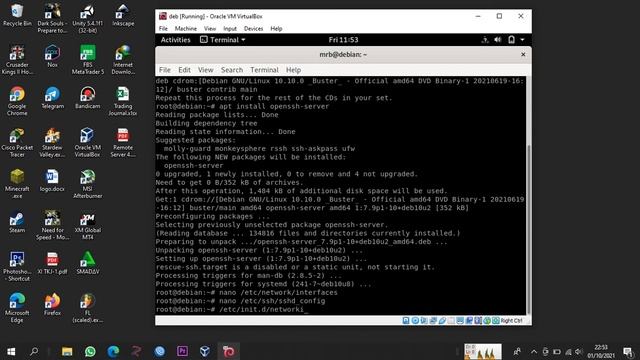Open the Windows clock and date

(601, 351)
